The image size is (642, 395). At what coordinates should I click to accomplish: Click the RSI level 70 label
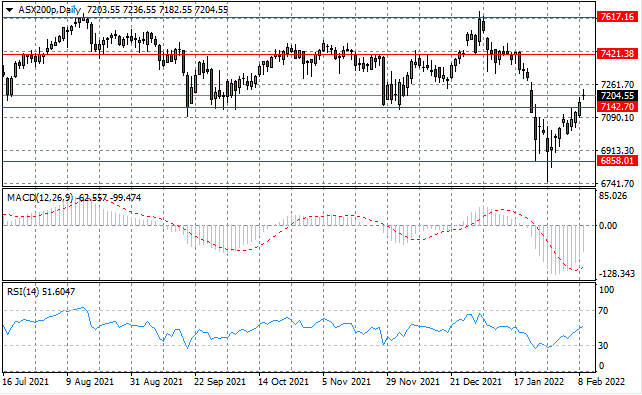603,311
